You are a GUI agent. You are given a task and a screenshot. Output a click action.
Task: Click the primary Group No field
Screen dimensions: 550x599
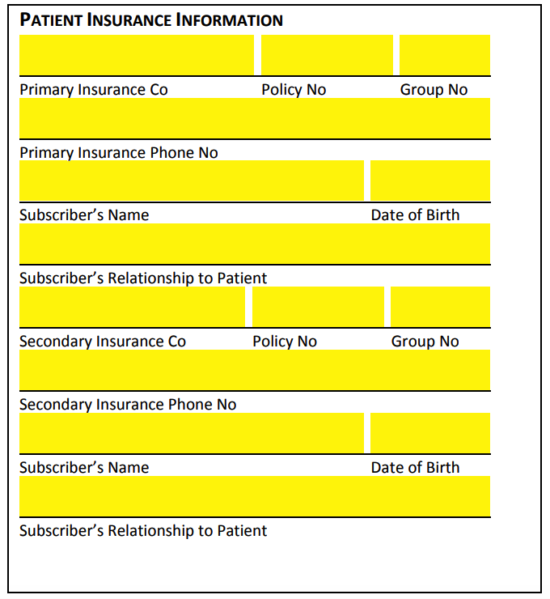point(445,55)
